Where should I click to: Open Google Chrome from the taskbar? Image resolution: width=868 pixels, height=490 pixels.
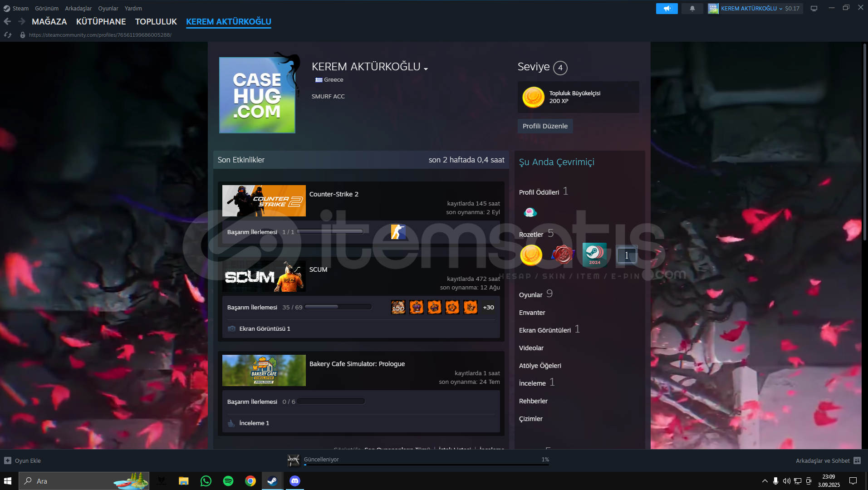click(250, 481)
